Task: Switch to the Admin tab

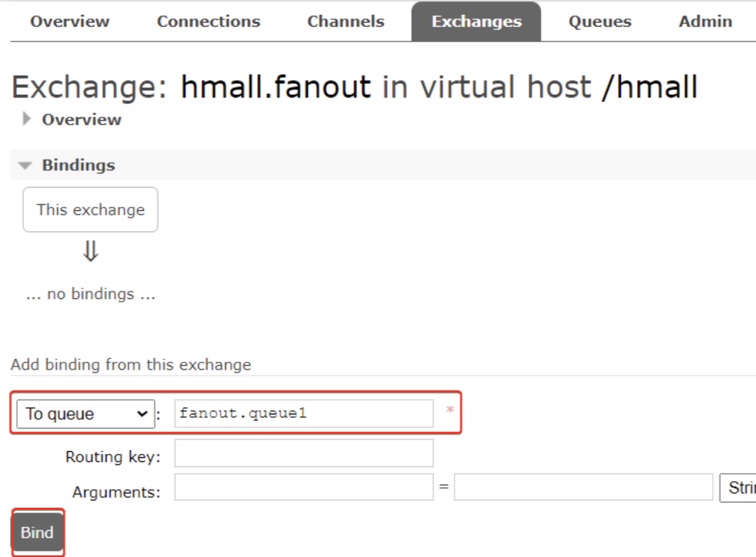Action: click(x=705, y=22)
